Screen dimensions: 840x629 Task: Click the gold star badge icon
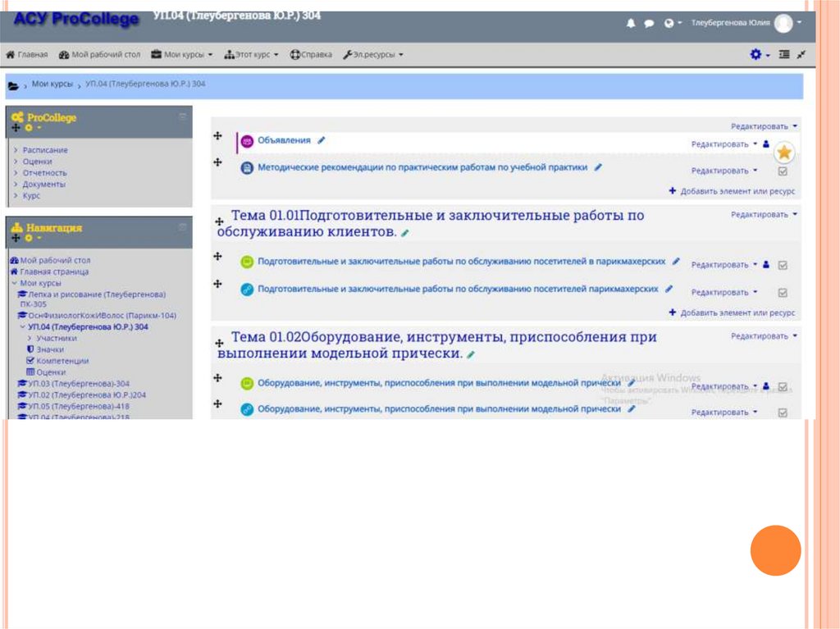784,152
